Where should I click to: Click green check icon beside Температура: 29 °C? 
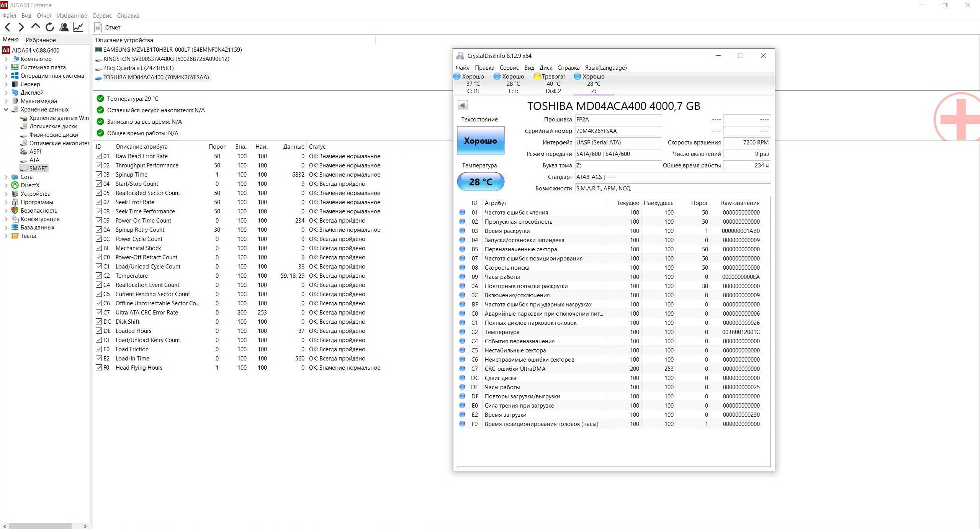100,98
